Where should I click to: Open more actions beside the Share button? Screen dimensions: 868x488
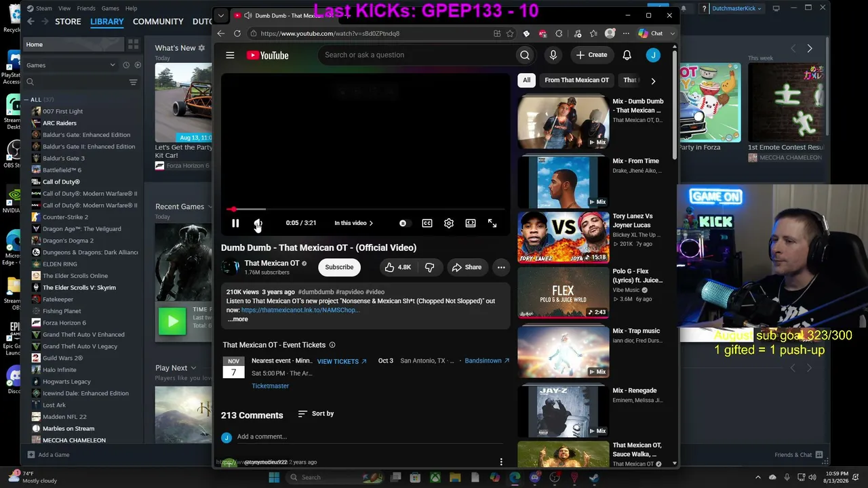(501, 267)
